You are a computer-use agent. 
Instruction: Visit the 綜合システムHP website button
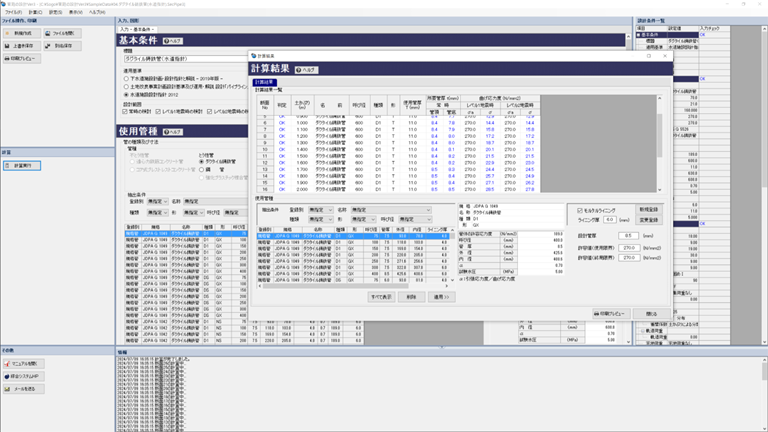(x=24, y=376)
